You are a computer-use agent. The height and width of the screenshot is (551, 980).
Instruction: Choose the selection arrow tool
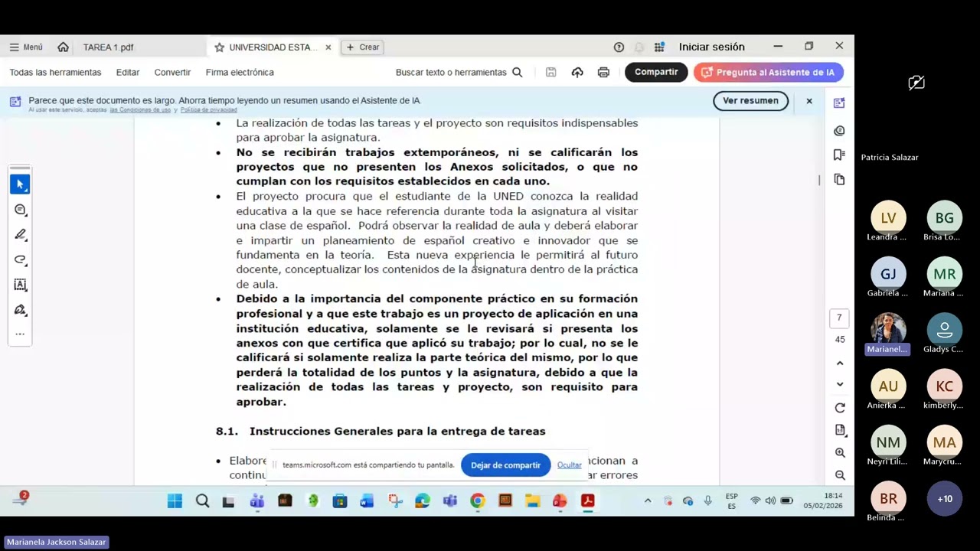(21, 184)
